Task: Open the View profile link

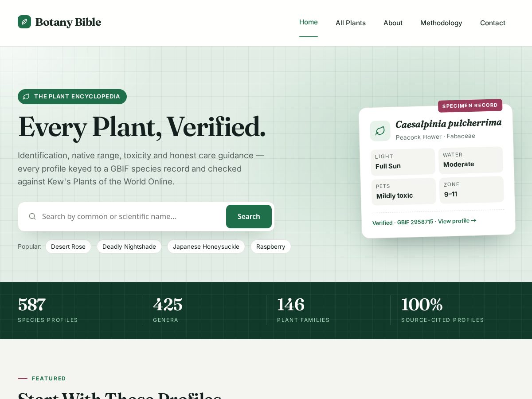Action: click(x=457, y=221)
